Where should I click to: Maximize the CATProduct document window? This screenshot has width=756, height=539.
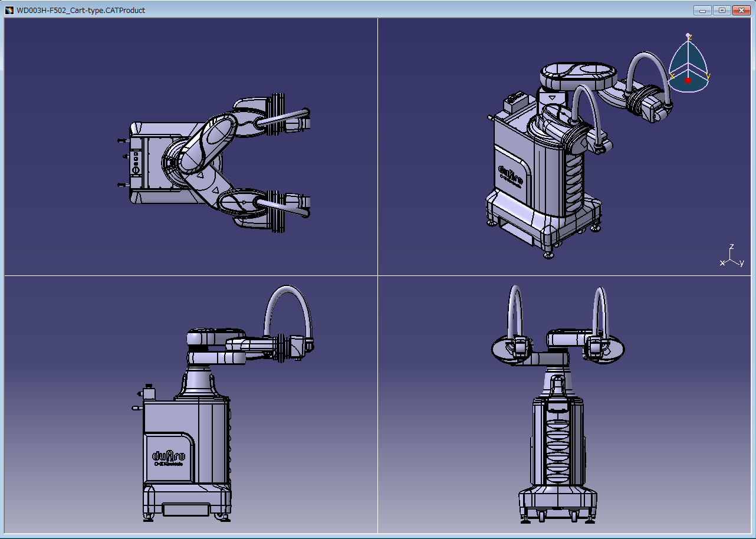click(x=721, y=10)
